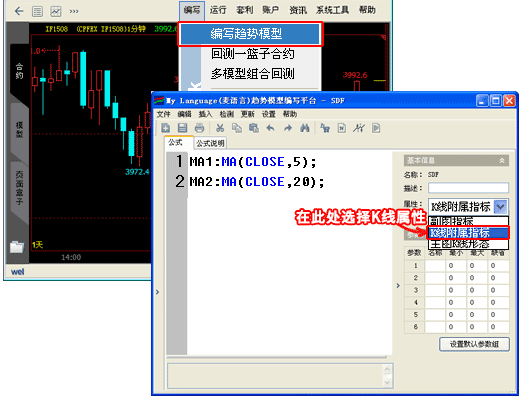The image size is (520, 396).
Task: Click the back arrow in the main window
Action: click(19, 11)
